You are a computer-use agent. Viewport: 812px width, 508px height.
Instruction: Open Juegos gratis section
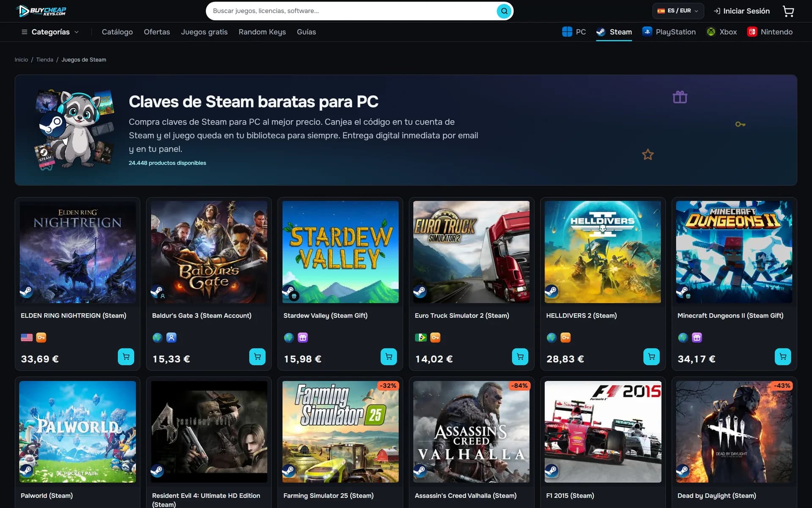[x=204, y=32]
